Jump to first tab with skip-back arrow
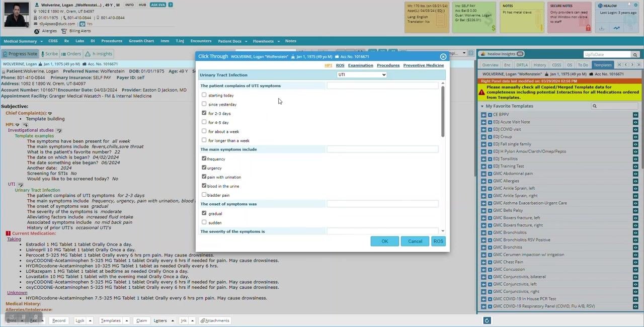644x327 pixels. point(619,65)
